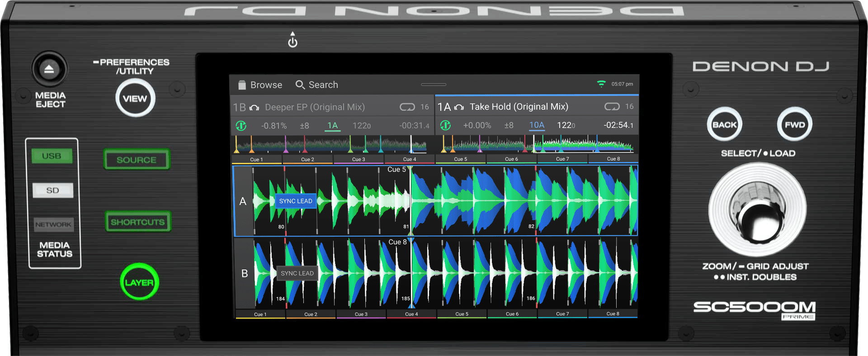Tap the Wi-Fi status icon
The width and height of the screenshot is (868, 356).
pos(601,84)
